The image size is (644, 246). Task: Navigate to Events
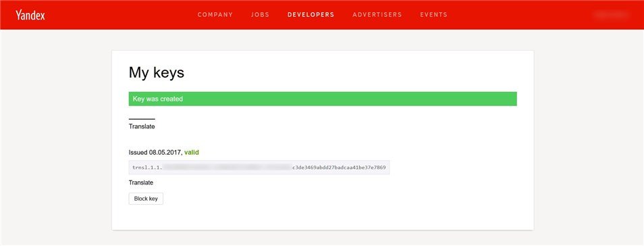tap(433, 15)
